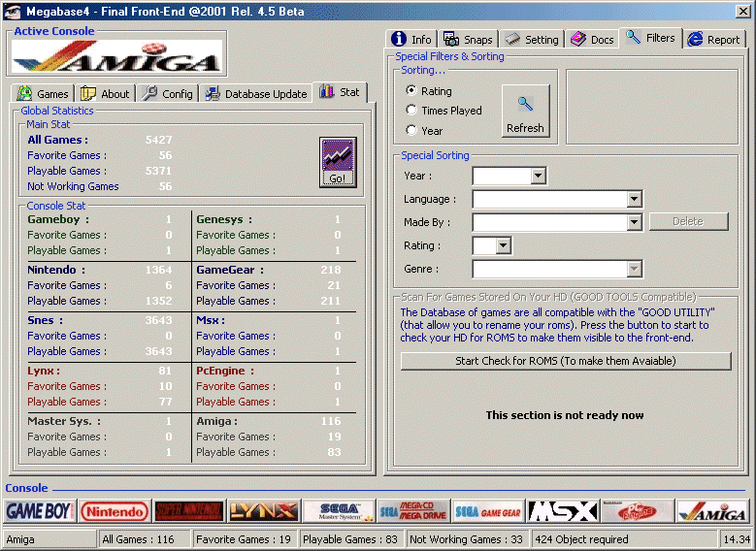Expand the Year dropdown
Image resolution: width=756 pixels, height=551 pixels.
538,176
